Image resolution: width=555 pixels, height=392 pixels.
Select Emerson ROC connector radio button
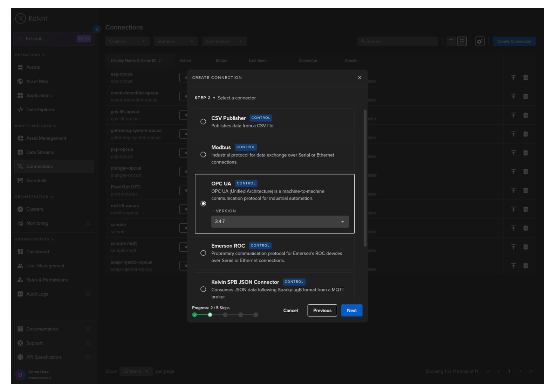point(203,253)
